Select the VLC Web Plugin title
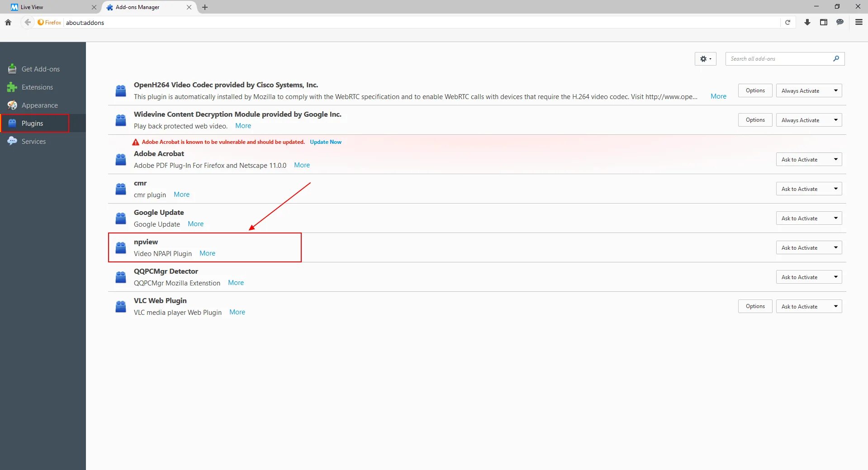This screenshot has height=470, width=868. (160, 301)
